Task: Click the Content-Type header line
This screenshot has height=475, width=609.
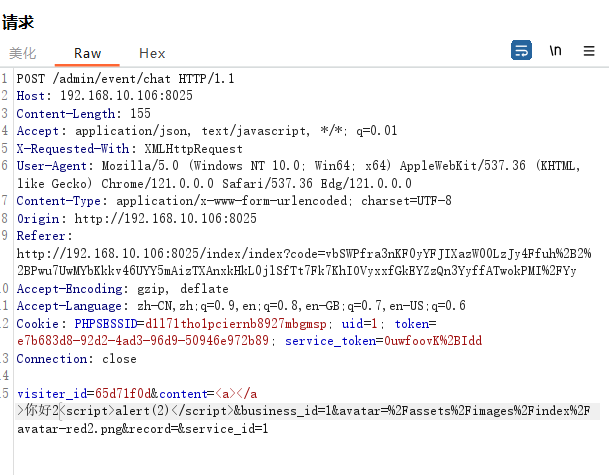Action: click(x=234, y=201)
